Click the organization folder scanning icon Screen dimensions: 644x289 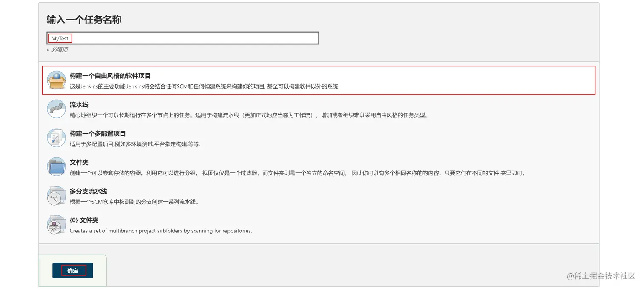coord(56,225)
